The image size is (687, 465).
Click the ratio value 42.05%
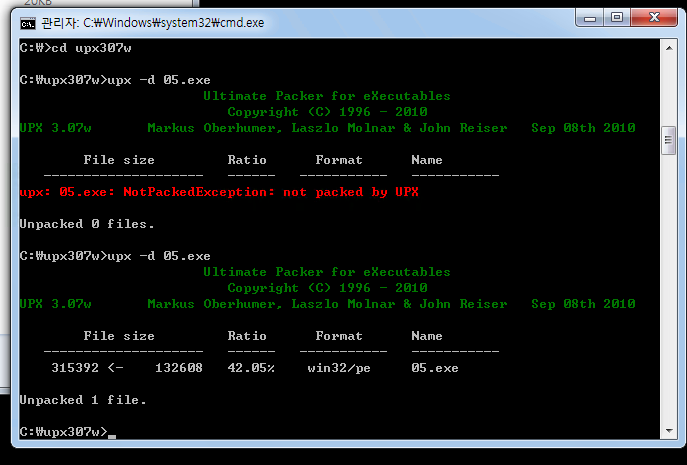pyautogui.click(x=251, y=368)
